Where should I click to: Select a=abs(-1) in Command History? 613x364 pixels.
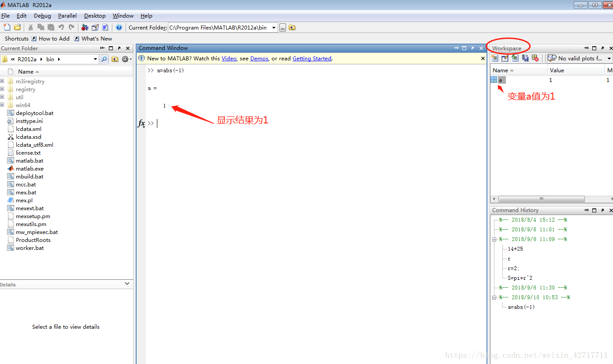[521, 307]
